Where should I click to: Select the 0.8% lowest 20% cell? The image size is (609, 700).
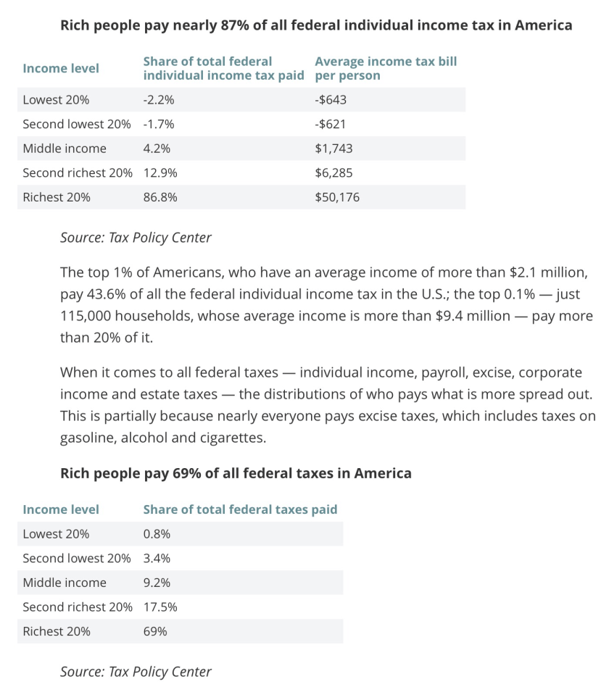coord(157,534)
